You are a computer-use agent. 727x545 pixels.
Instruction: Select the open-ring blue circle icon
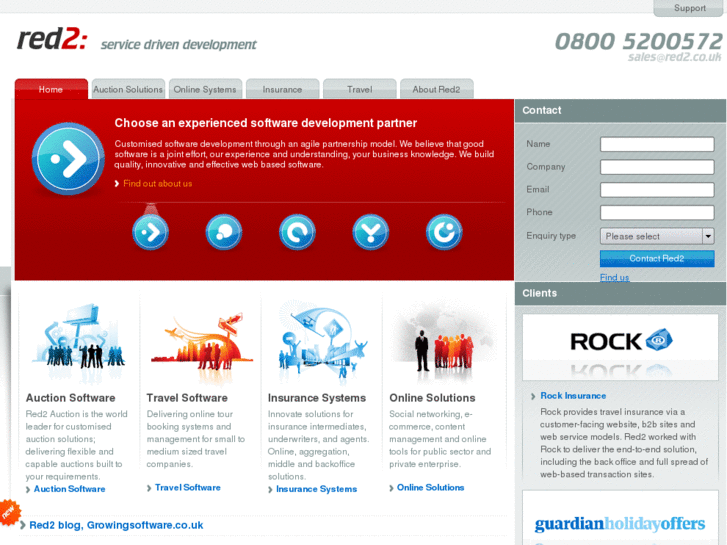[x=297, y=232]
